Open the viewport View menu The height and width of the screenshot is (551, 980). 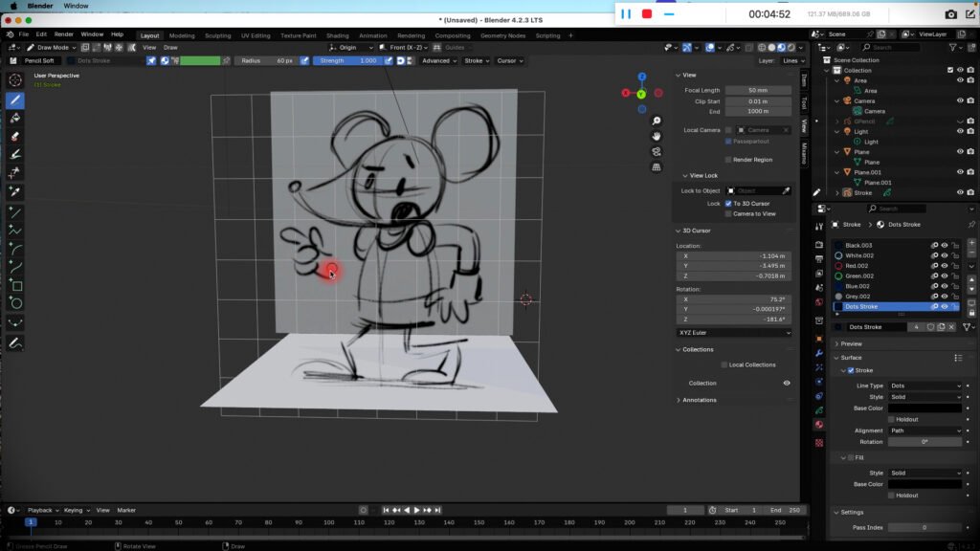click(149, 48)
